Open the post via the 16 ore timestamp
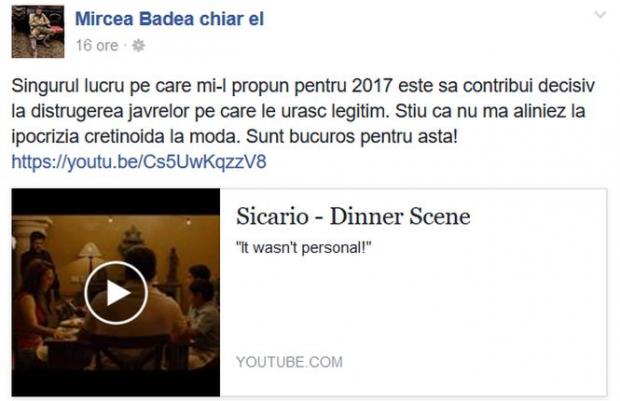The width and height of the screenshot is (620, 401). (97, 45)
